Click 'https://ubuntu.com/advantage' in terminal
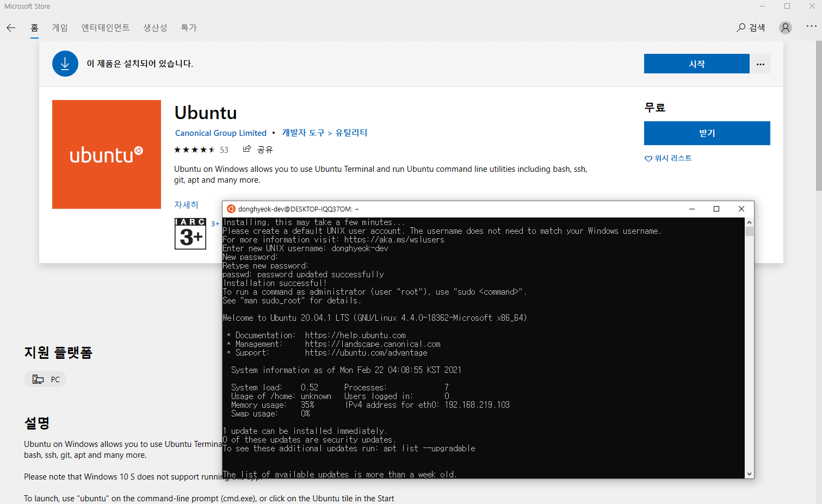 pos(366,353)
